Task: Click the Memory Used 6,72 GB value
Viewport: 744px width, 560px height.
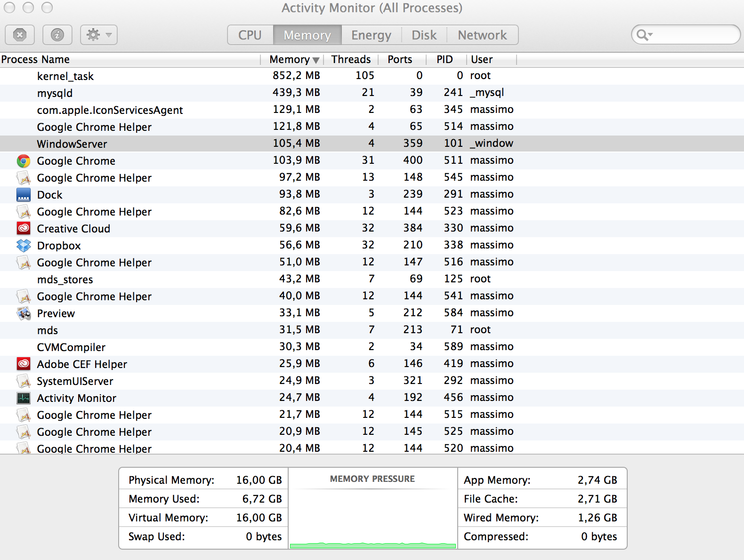Action: 262,499
